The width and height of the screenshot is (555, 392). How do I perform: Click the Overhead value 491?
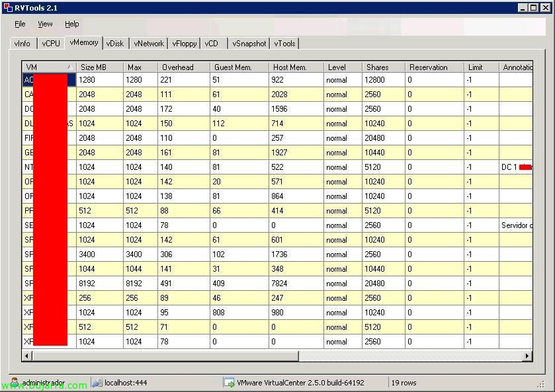click(x=184, y=284)
